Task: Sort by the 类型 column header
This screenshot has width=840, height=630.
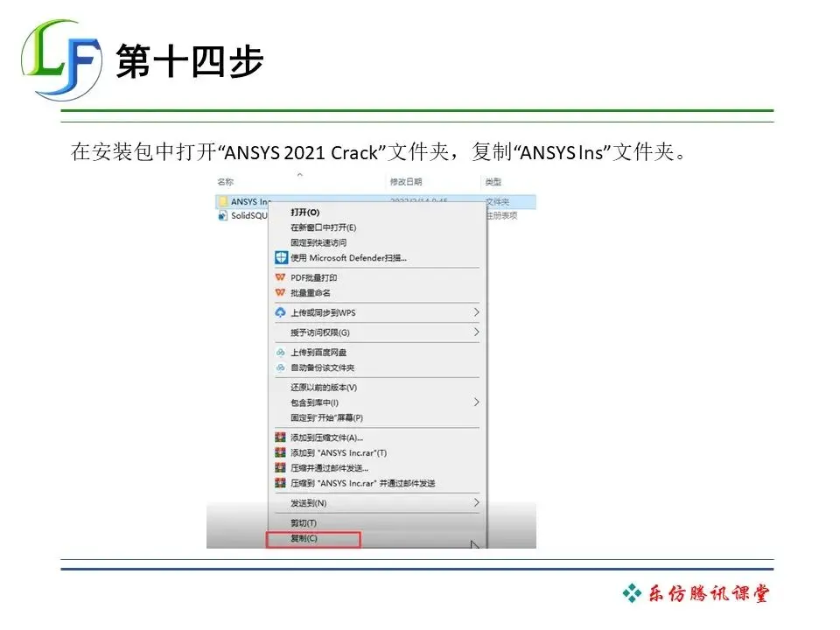Action: click(x=493, y=182)
